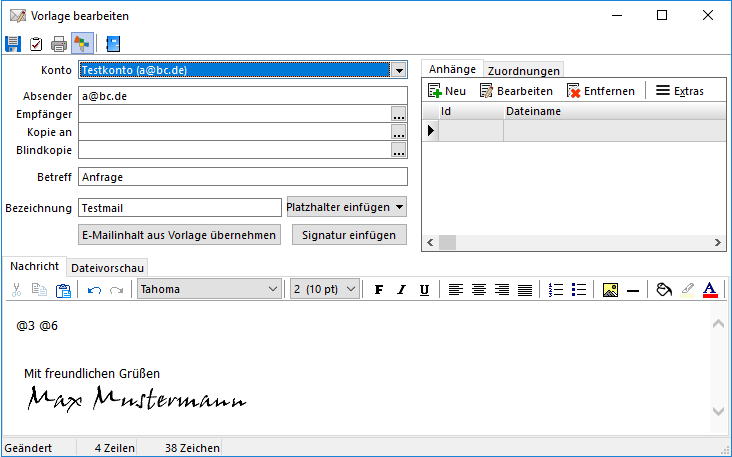732x457 pixels.
Task: Toggle underline formatting
Action: click(424, 290)
